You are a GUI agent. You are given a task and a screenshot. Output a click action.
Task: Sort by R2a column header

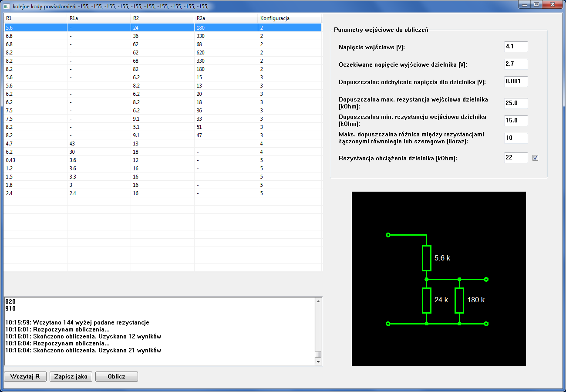(x=226, y=18)
